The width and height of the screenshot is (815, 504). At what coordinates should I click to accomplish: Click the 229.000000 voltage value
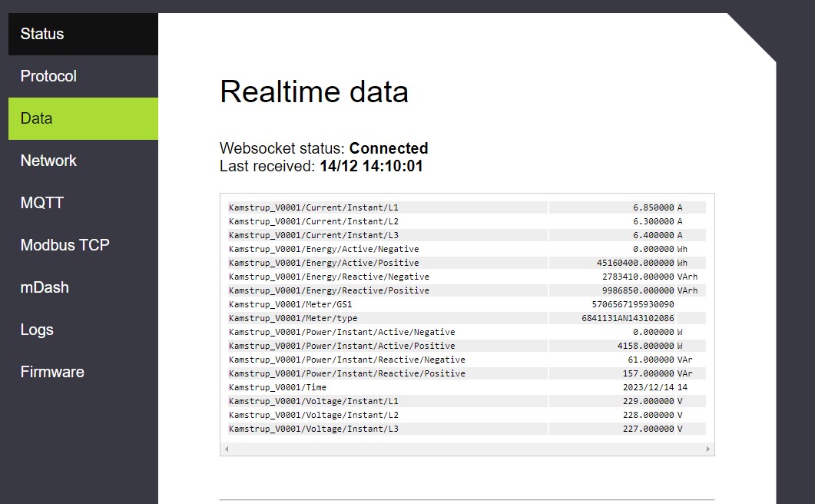click(x=648, y=401)
